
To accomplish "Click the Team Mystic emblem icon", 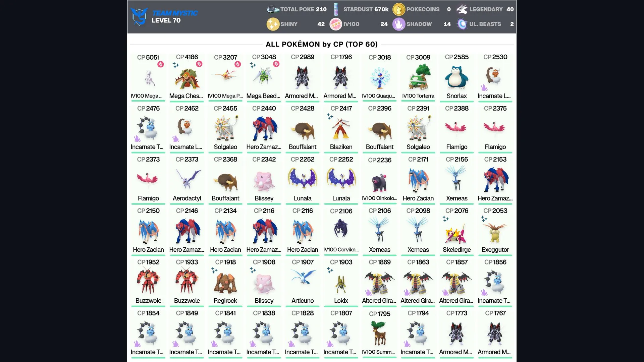I will pyautogui.click(x=139, y=16).
